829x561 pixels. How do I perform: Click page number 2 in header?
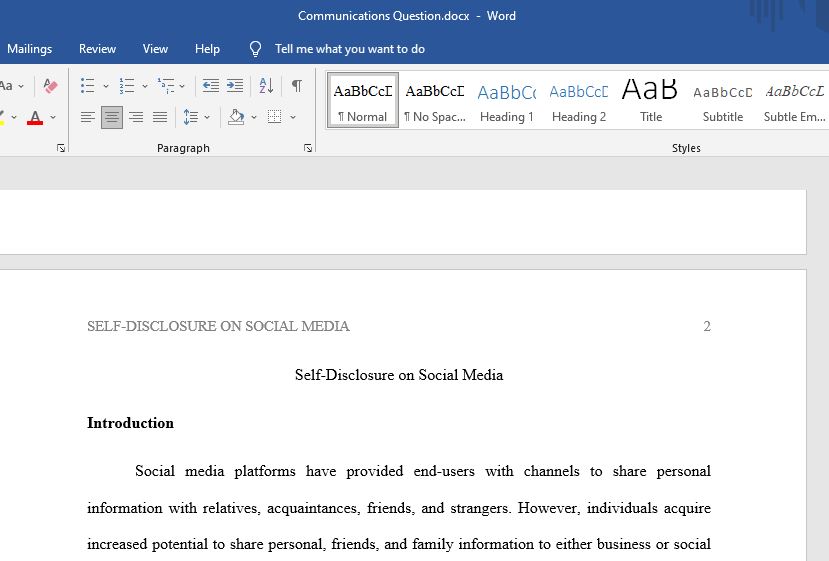tap(707, 326)
